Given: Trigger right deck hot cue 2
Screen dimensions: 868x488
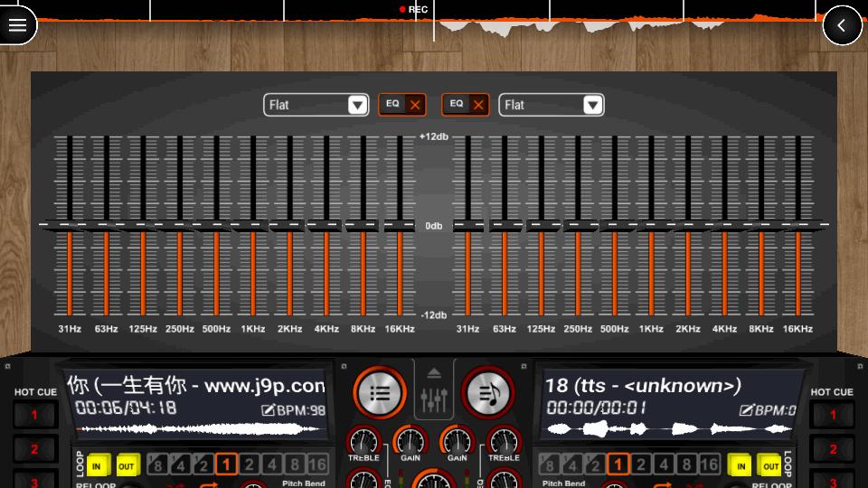Looking at the screenshot, I should (832, 449).
